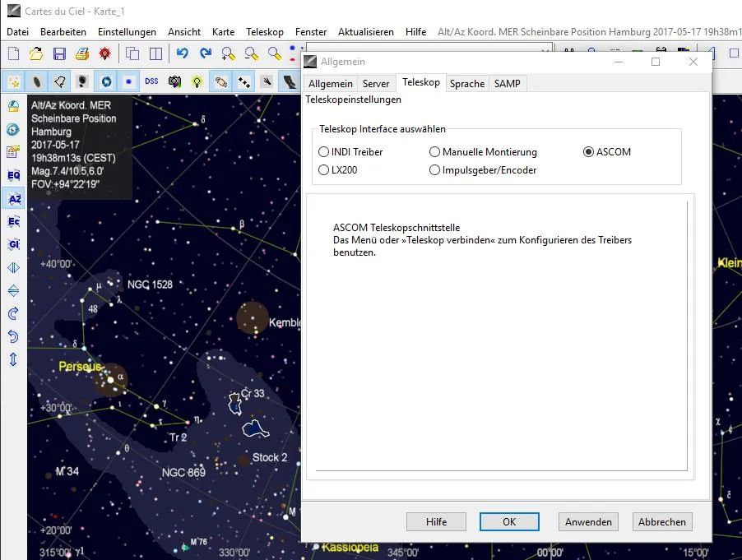This screenshot has width=742, height=560.
Task: Open the Teleskop menu in menu bar
Action: (264, 32)
